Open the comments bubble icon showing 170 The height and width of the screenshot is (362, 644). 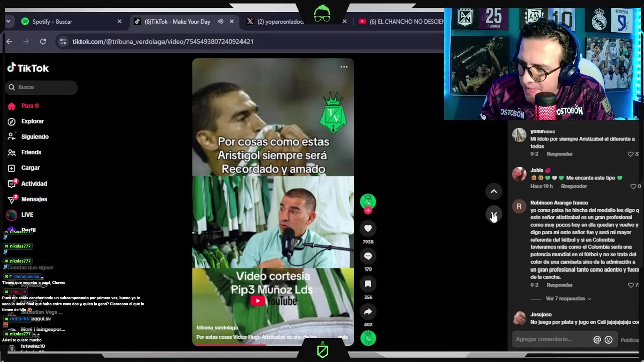click(368, 256)
